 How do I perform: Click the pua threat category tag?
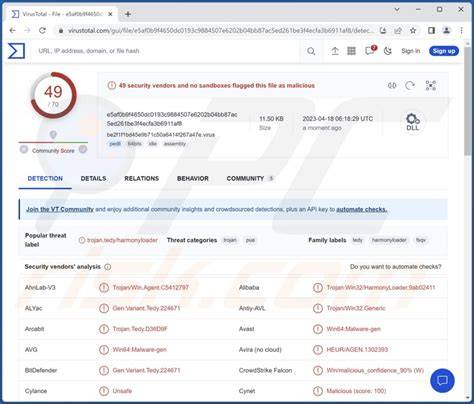pyautogui.click(x=250, y=240)
